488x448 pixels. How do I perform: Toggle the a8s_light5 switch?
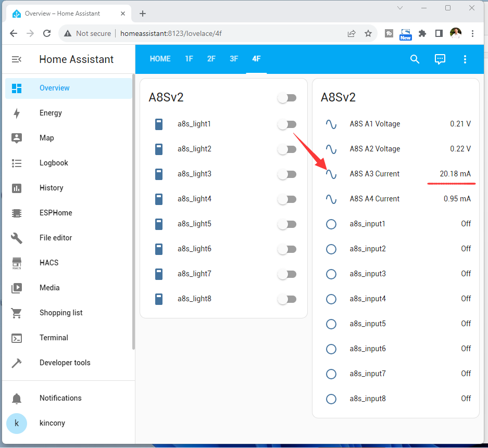pos(287,224)
